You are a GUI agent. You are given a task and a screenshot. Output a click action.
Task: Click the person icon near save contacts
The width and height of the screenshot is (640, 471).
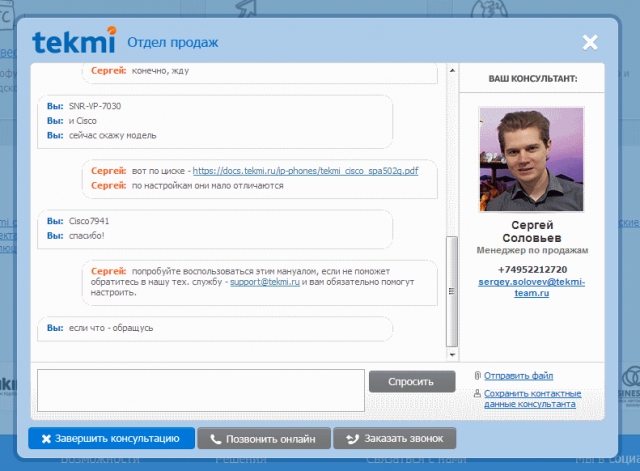coord(477,393)
